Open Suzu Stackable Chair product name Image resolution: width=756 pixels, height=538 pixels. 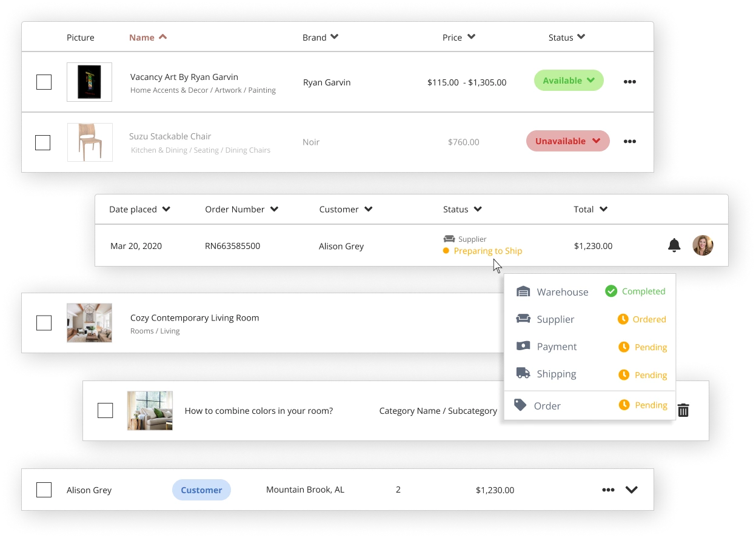coord(170,136)
